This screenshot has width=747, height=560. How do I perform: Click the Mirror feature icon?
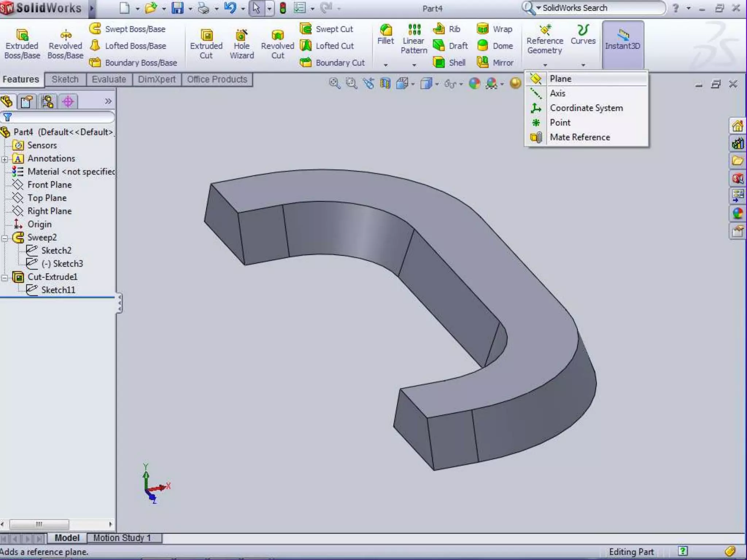coord(483,63)
